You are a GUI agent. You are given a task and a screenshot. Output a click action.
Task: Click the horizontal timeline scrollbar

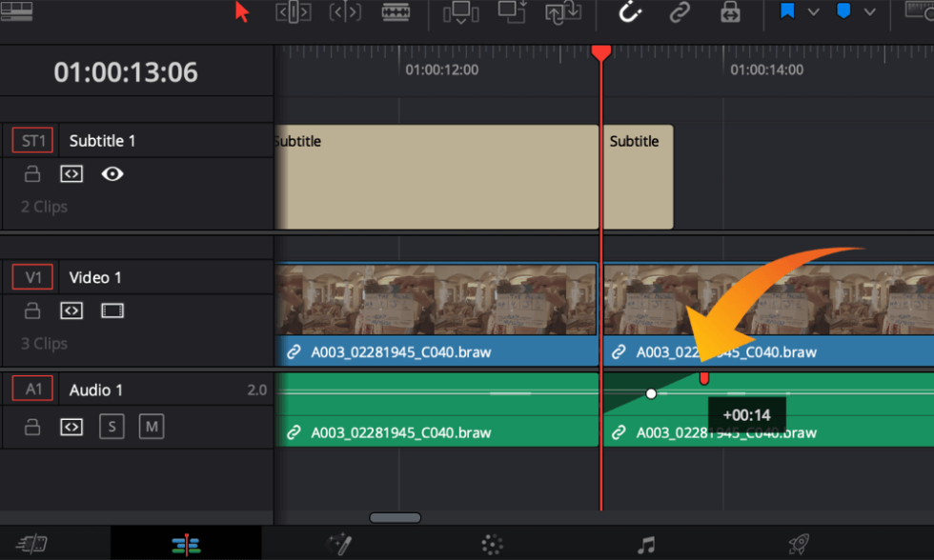[395, 518]
